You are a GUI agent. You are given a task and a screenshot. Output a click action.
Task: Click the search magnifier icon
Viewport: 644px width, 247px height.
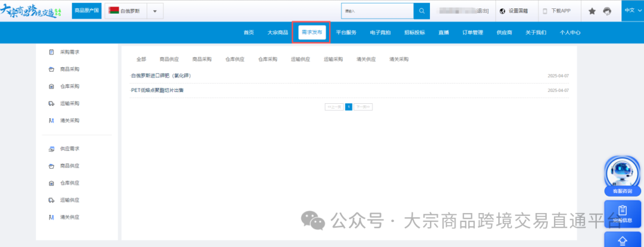pos(422,11)
